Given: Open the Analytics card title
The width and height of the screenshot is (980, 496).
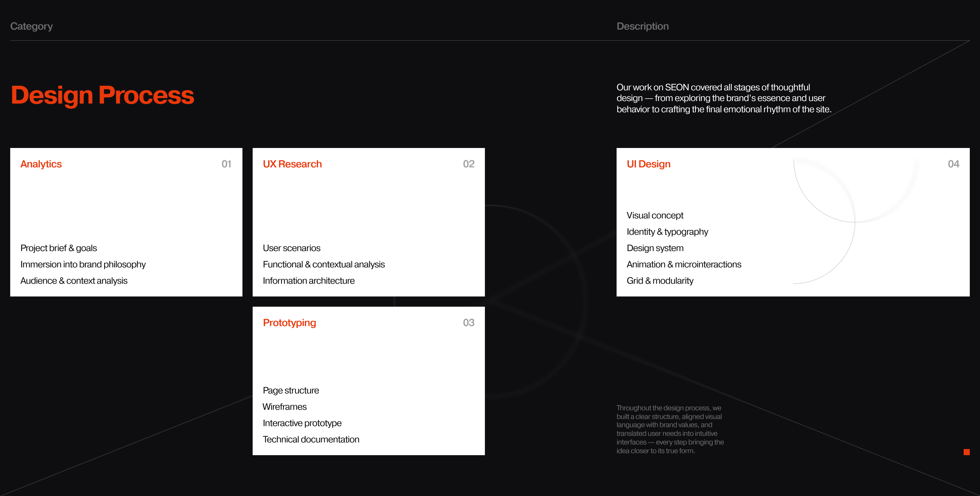Looking at the screenshot, I should point(41,164).
